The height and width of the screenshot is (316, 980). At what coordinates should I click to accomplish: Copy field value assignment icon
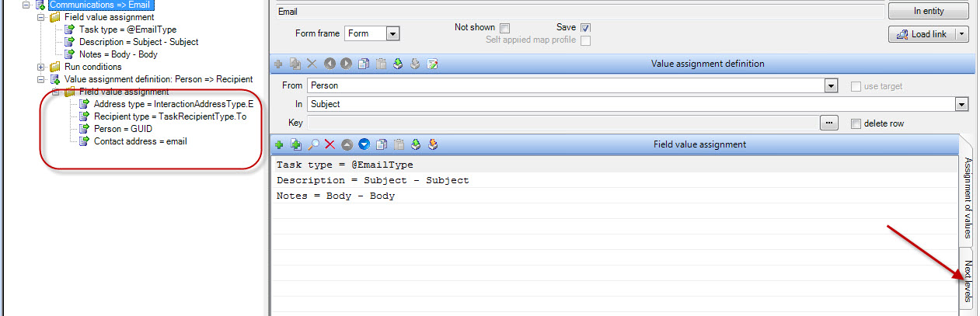pyautogui.click(x=381, y=144)
